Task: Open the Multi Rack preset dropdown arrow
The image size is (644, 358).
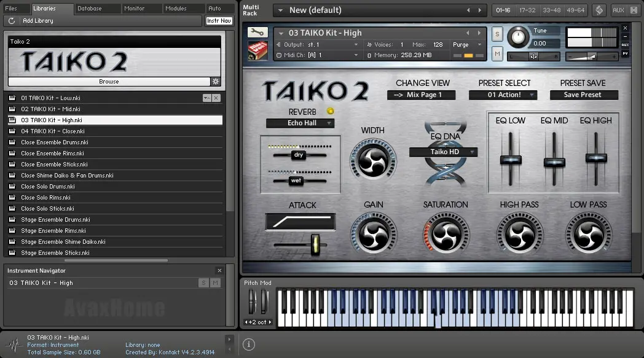Action: [x=280, y=10]
